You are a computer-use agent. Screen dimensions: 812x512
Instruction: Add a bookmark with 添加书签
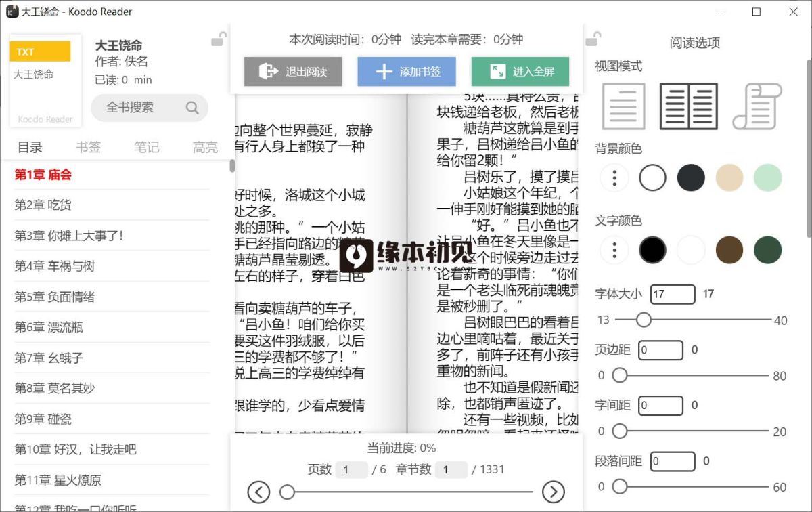(x=407, y=71)
